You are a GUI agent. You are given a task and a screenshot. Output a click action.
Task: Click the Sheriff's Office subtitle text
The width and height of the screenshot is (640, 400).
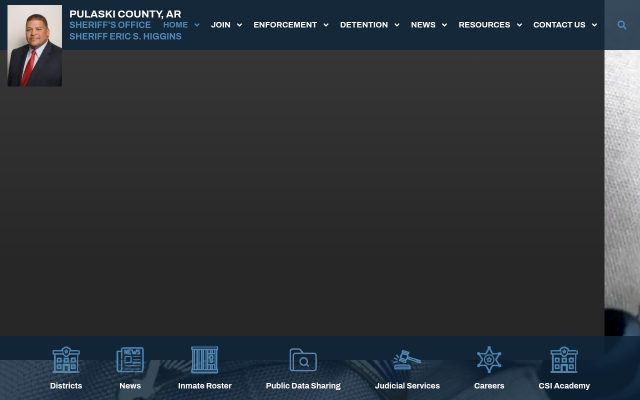point(110,25)
